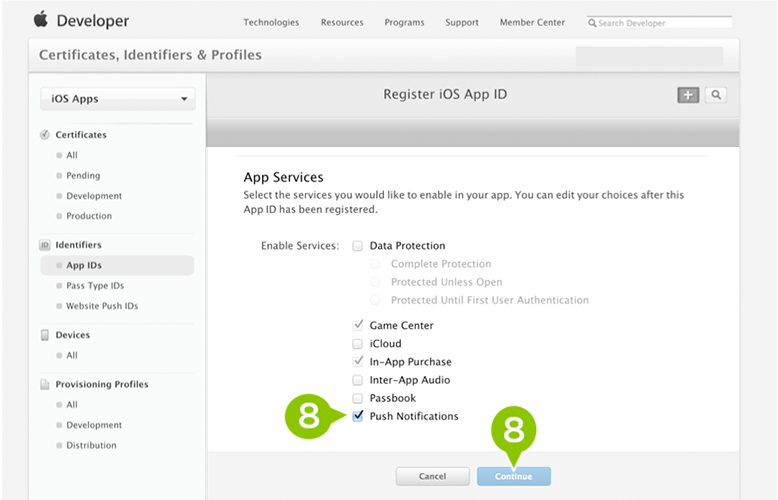
Task: Click the plus add App ID icon
Action: coord(688,95)
